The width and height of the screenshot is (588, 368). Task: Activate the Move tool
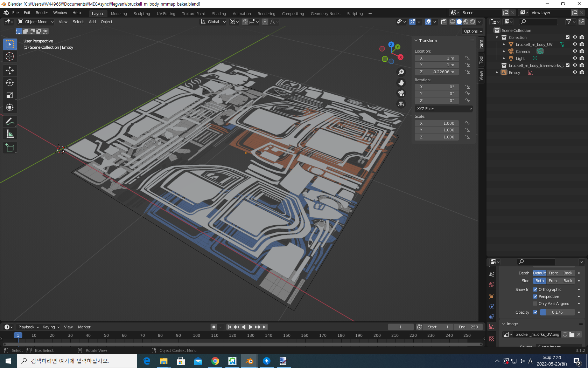pyautogui.click(x=10, y=70)
